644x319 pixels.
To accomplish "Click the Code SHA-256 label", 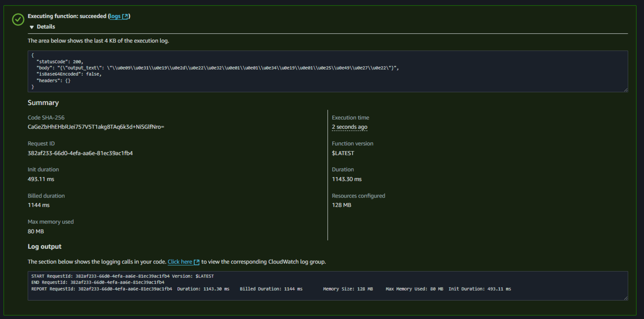I will pyautogui.click(x=46, y=117).
